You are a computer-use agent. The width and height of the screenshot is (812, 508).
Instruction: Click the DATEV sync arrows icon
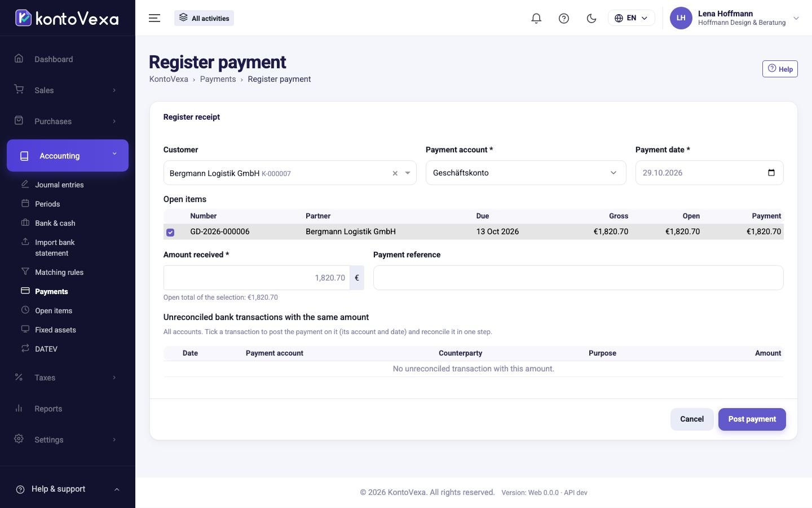[25, 348]
